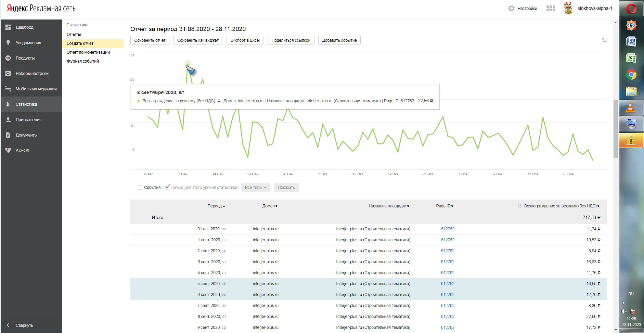Open the services grid icon
This screenshot has width=644, height=333.
(551, 9)
